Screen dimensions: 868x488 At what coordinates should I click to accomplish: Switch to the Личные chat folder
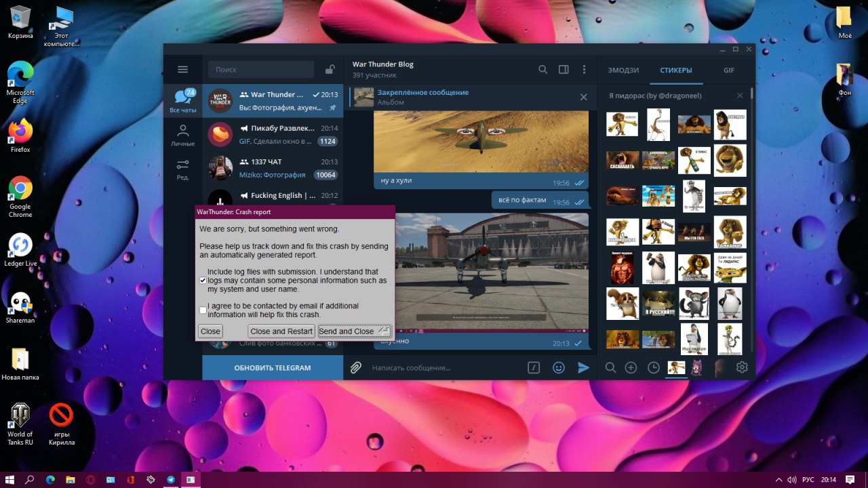[182, 135]
